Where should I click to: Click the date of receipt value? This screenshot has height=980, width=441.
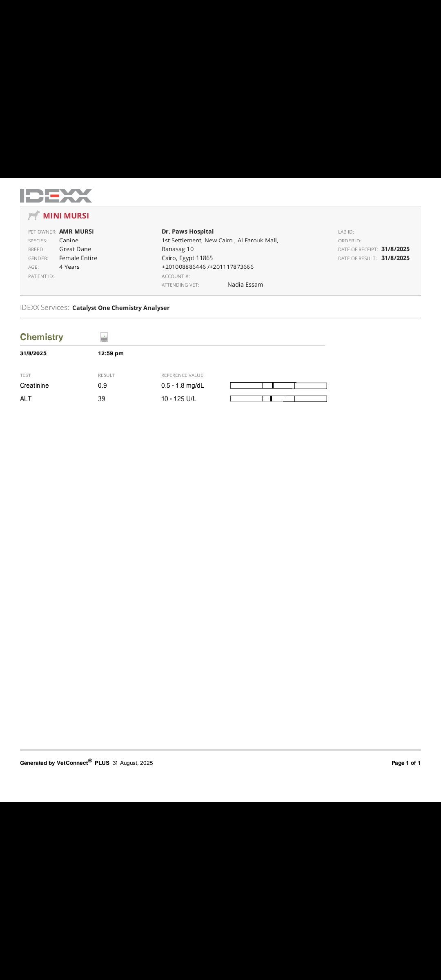395,249
